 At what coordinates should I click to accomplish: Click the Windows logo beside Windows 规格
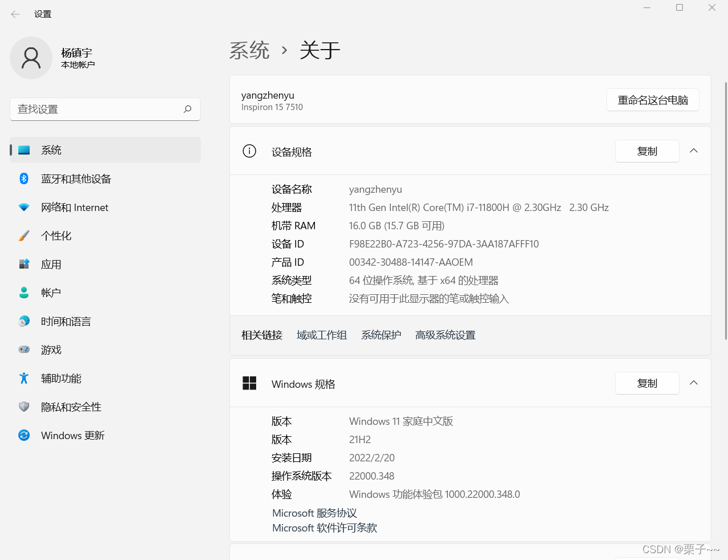coord(249,383)
